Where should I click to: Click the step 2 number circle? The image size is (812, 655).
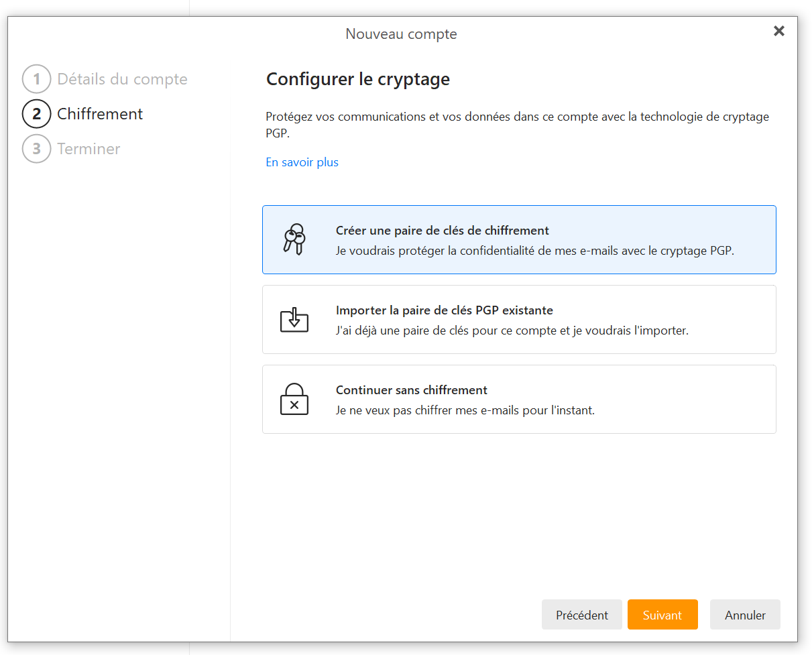pos(36,114)
